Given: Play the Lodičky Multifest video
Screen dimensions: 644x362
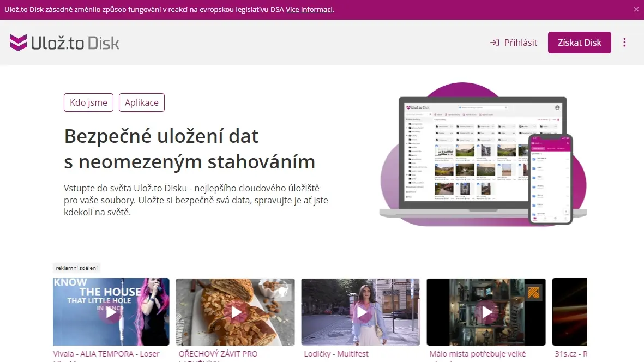Looking at the screenshot, I should [361, 312].
